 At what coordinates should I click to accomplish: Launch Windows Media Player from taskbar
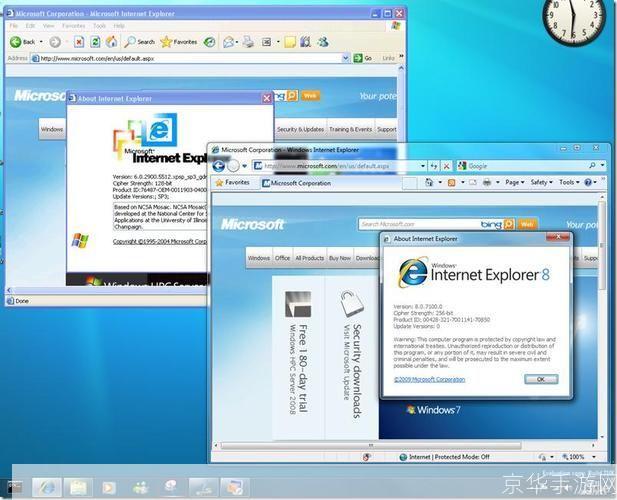tap(109, 488)
